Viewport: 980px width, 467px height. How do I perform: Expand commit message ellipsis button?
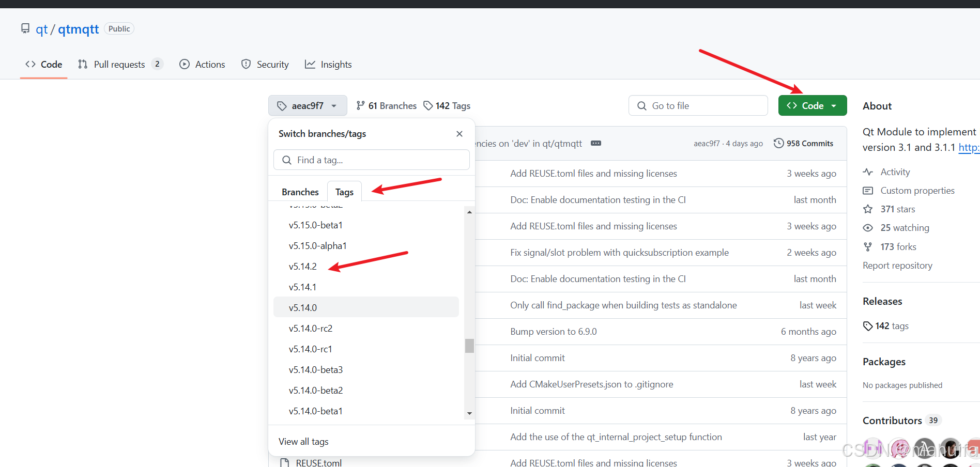[596, 143]
